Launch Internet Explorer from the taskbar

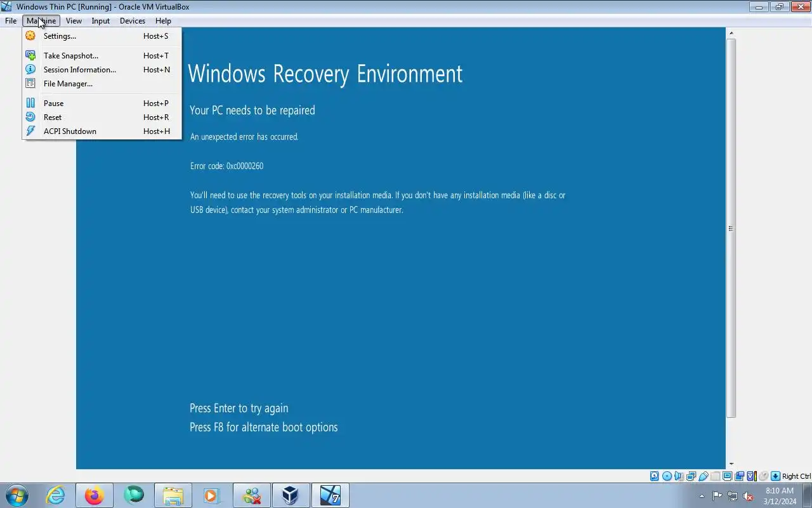pyautogui.click(x=56, y=495)
